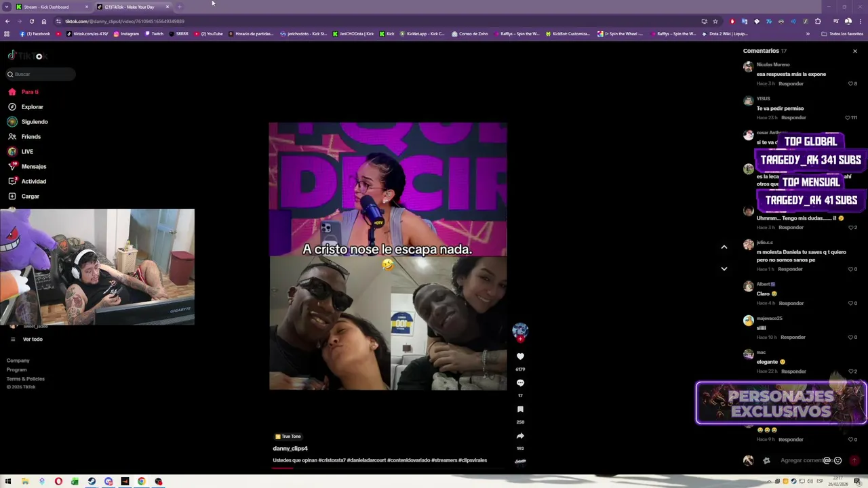The image size is (868, 488).
Task: Show more bookmarks with double chevron
Action: pos(808,33)
